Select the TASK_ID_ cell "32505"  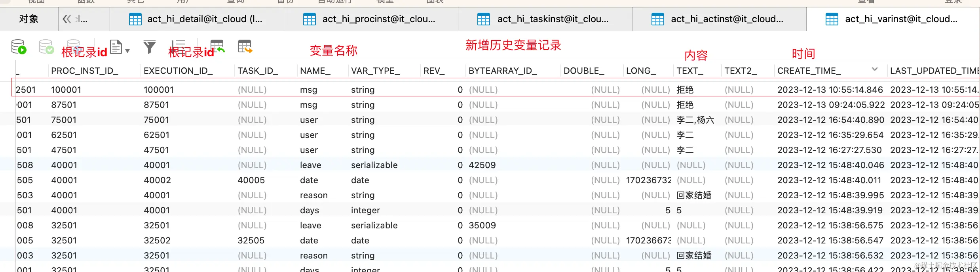click(x=251, y=241)
